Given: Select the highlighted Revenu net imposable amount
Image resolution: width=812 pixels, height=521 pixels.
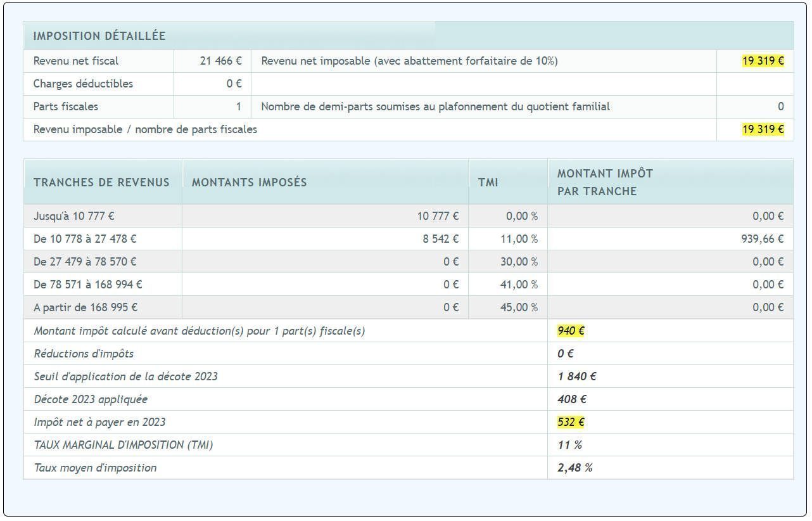Looking at the screenshot, I should [763, 61].
